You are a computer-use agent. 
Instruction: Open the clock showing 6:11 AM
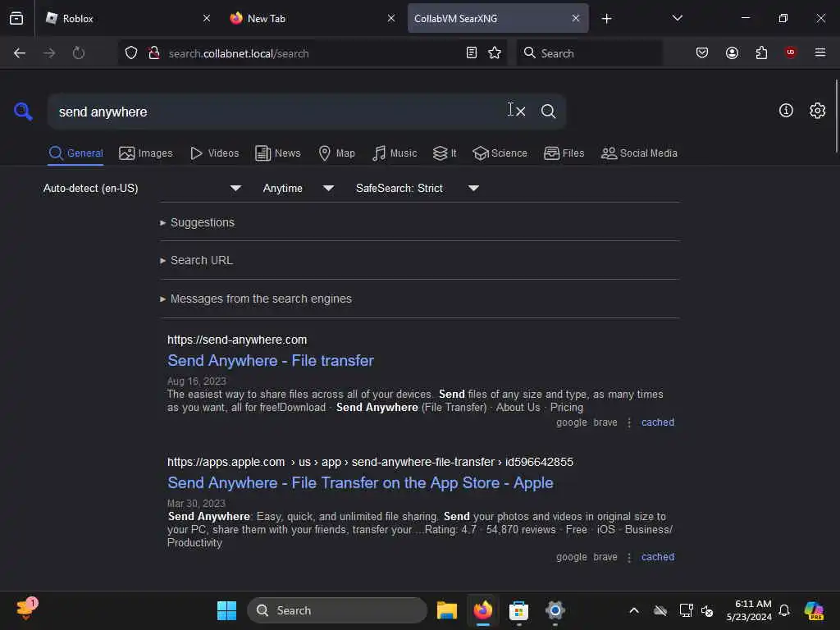point(749,610)
